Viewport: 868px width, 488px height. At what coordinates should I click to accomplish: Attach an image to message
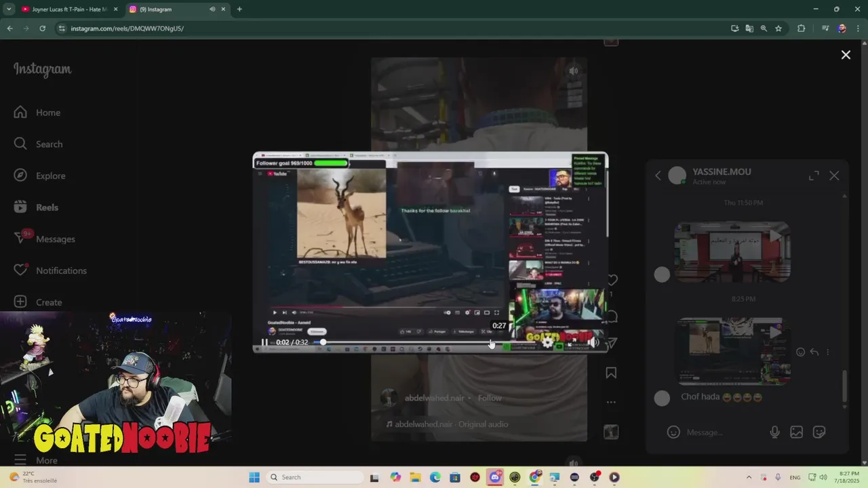(x=797, y=432)
